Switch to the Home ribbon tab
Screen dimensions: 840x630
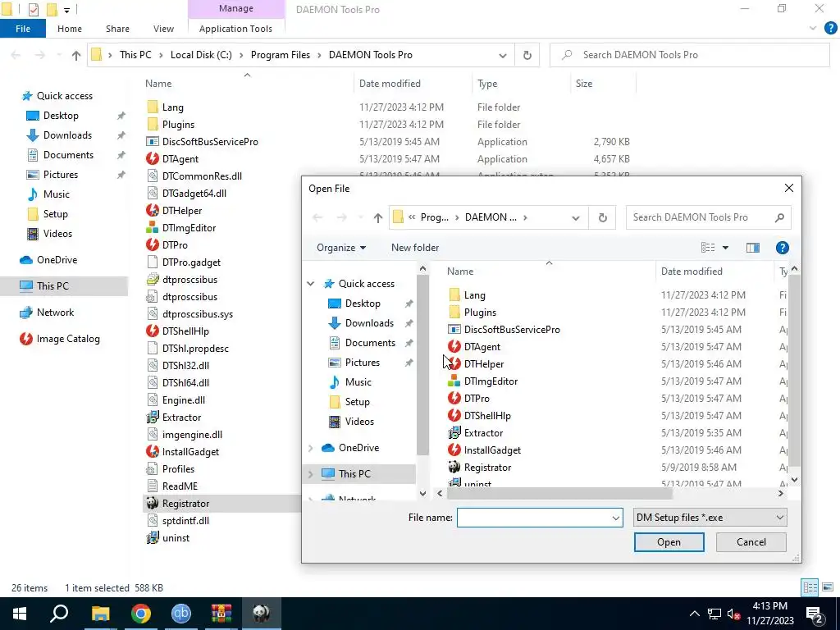[70, 29]
